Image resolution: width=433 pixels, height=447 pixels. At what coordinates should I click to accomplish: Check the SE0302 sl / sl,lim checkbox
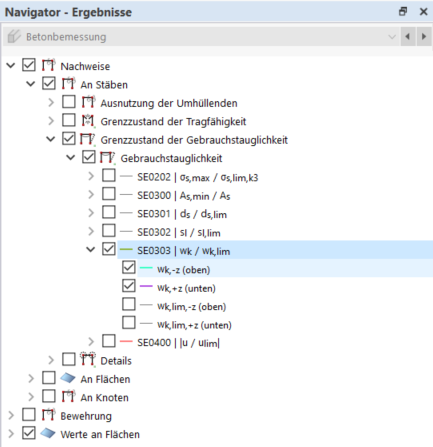coord(109,231)
